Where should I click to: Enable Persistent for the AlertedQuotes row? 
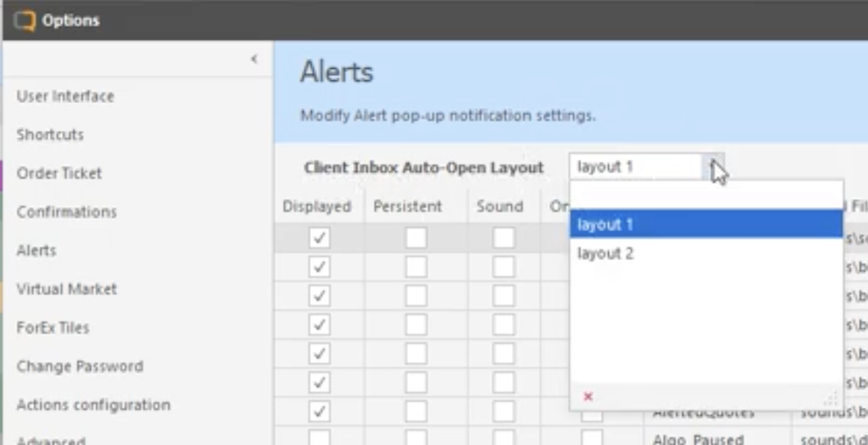(x=416, y=411)
